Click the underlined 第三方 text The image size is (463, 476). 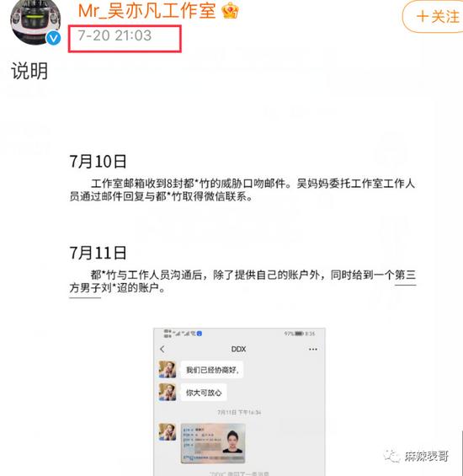pyautogui.click(x=395, y=281)
